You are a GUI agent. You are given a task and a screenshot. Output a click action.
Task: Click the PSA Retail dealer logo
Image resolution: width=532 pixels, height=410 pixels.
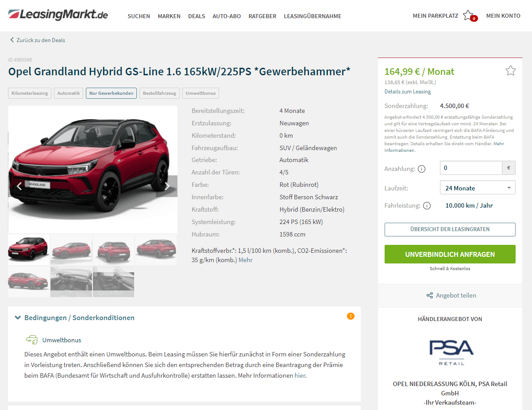coord(451,352)
